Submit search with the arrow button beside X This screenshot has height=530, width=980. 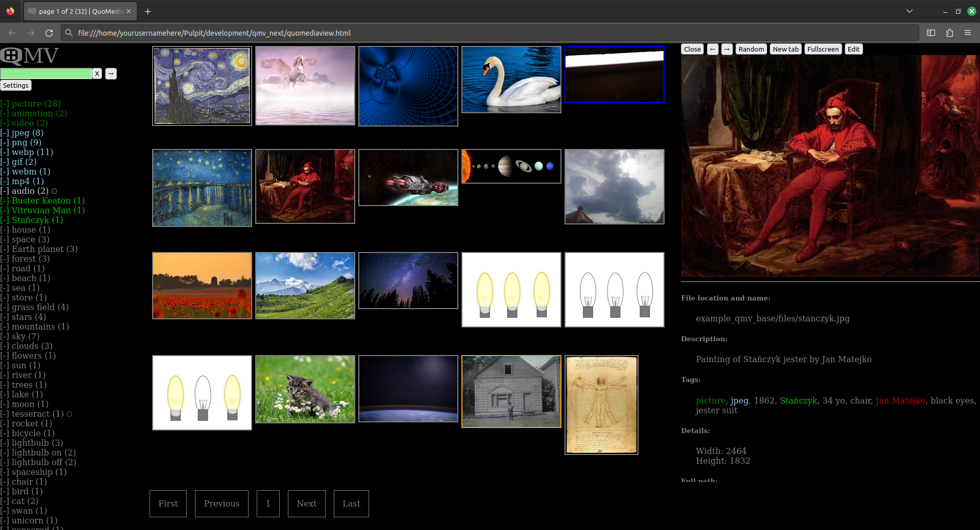coord(111,73)
